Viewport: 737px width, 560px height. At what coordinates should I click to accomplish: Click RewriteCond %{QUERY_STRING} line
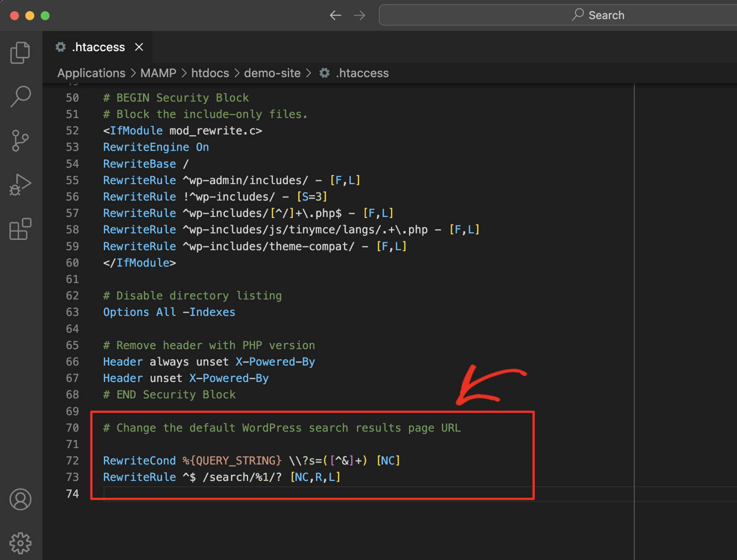tap(252, 461)
